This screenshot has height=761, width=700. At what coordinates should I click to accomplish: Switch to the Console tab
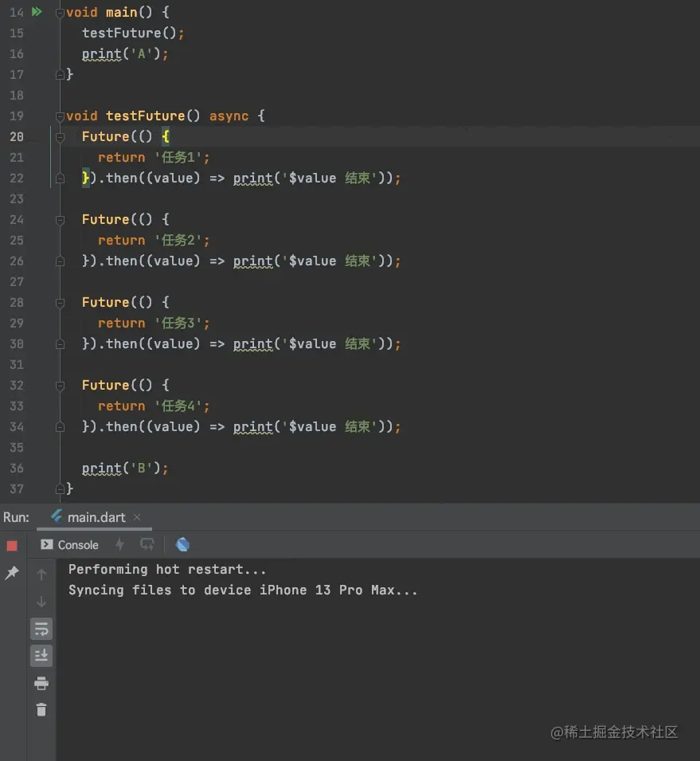pos(70,545)
